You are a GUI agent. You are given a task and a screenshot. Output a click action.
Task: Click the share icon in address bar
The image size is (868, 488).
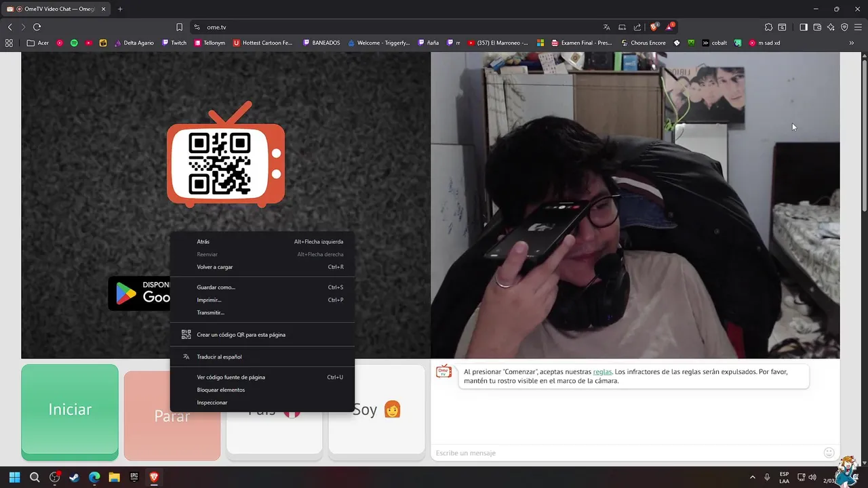637,27
